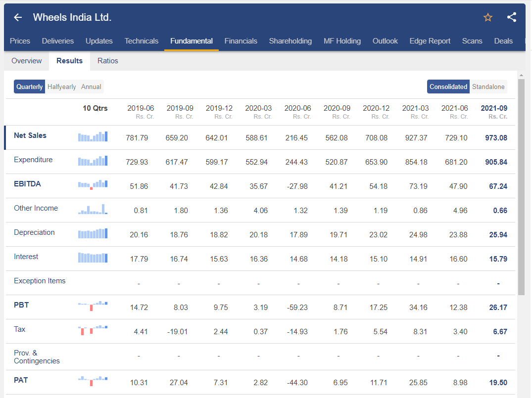Click PAT value 27.04

point(179,383)
